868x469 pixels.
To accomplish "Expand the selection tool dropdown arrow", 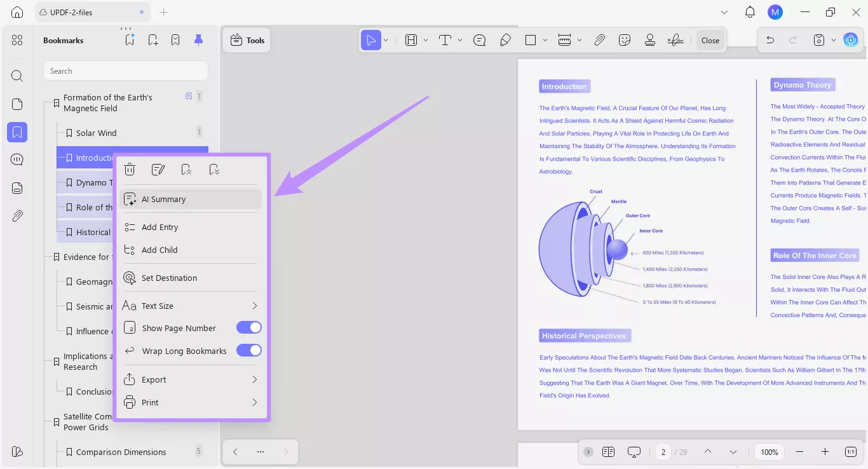I will 386,40.
